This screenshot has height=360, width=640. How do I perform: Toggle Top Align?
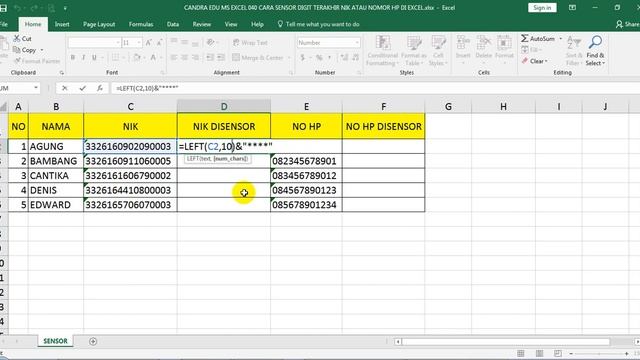[x=174, y=42]
